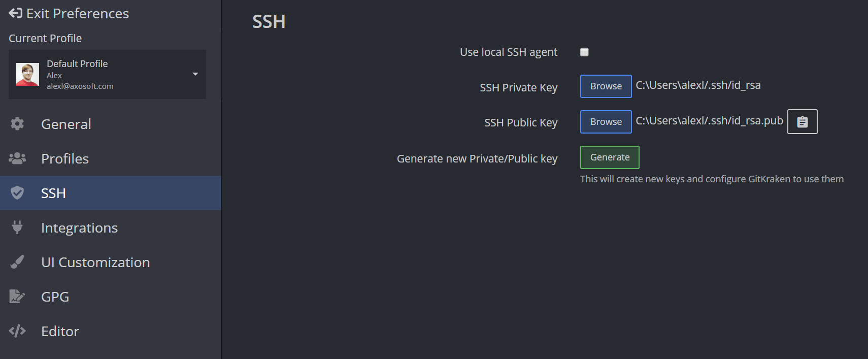Open the General preferences section
Viewport: 868px width, 359px height.
click(x=66, y=124)
